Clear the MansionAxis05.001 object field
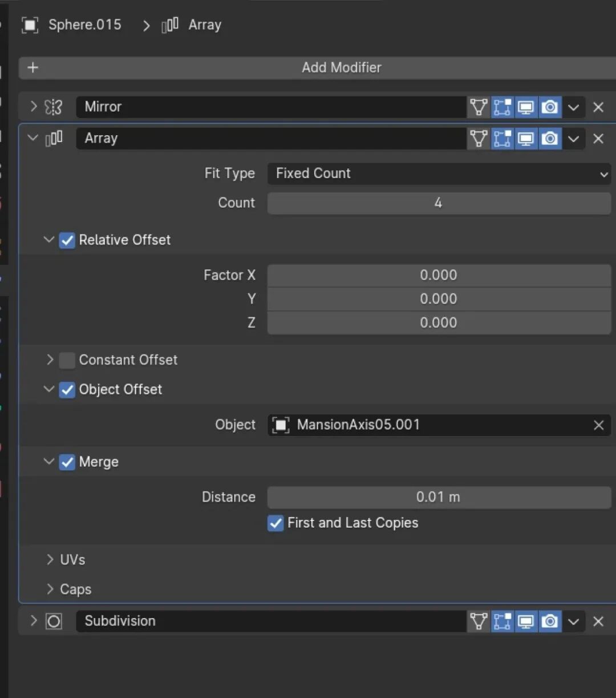The width and height of the screenshot is (616, 698). [598, 425]
